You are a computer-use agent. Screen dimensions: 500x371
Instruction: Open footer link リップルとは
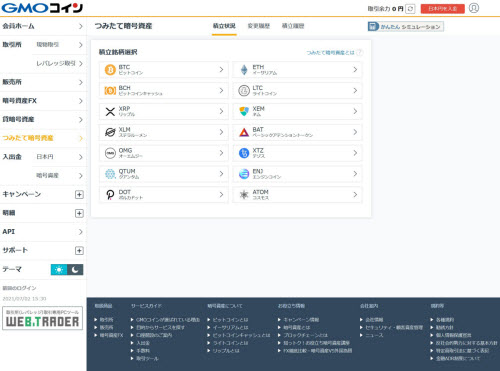[x=226, y=351]
